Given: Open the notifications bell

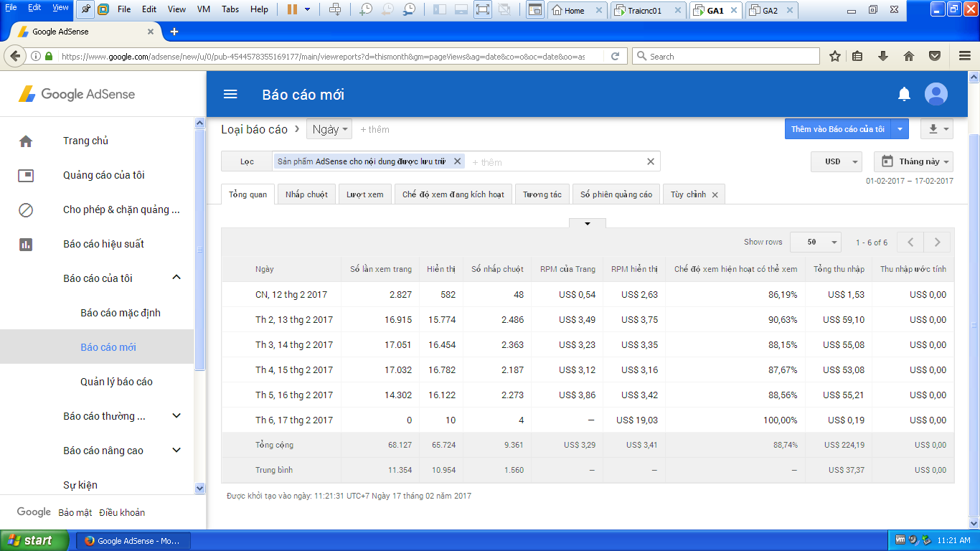Looking at the screenshot, I should tap(905, 94).
